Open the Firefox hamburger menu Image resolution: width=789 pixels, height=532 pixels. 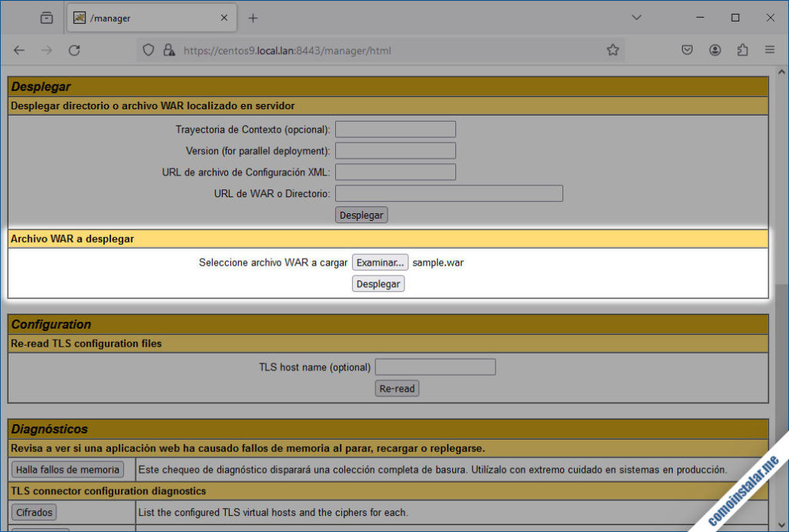click(x=769, y=50)
